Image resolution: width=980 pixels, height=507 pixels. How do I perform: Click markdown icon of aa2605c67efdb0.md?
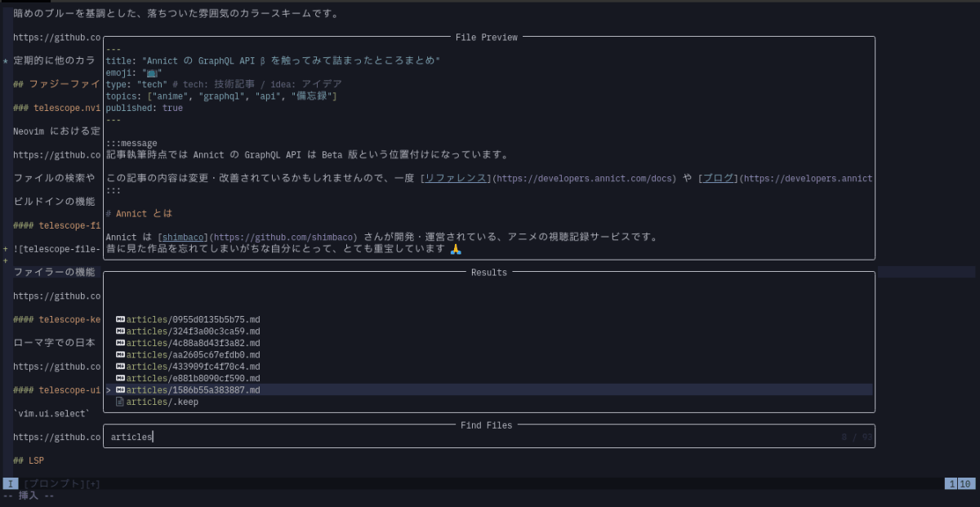point(120,355)
